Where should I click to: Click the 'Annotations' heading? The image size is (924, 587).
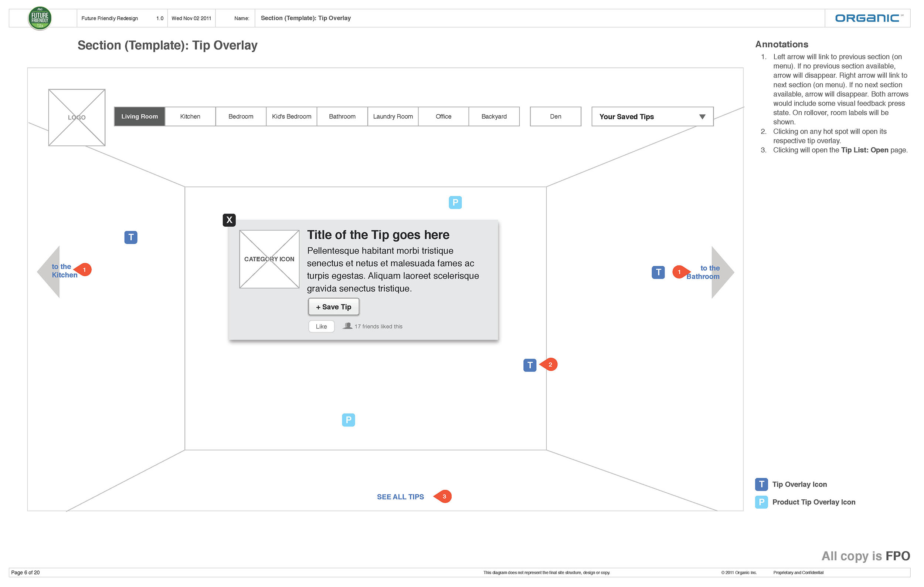[782, 44]
